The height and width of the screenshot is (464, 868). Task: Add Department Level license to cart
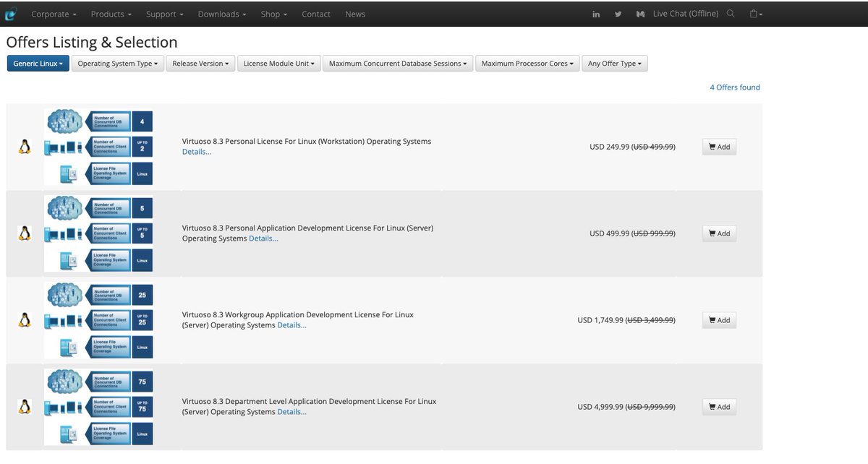719,407
